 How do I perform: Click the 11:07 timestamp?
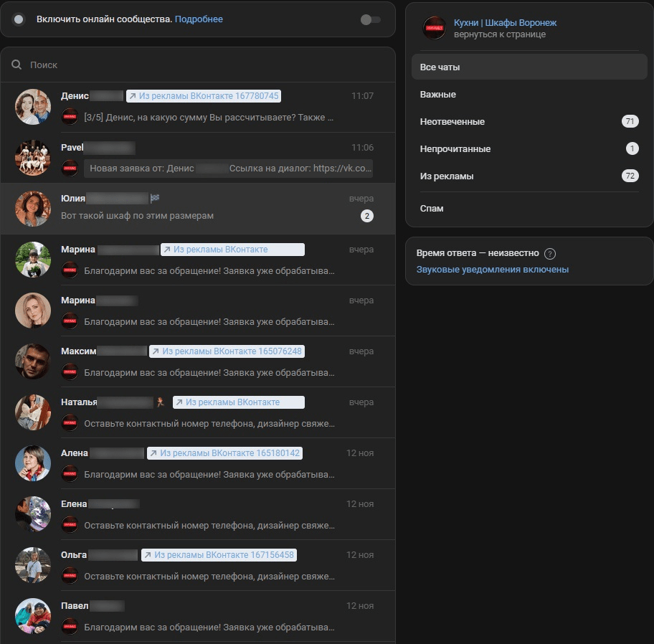[362, 96]
